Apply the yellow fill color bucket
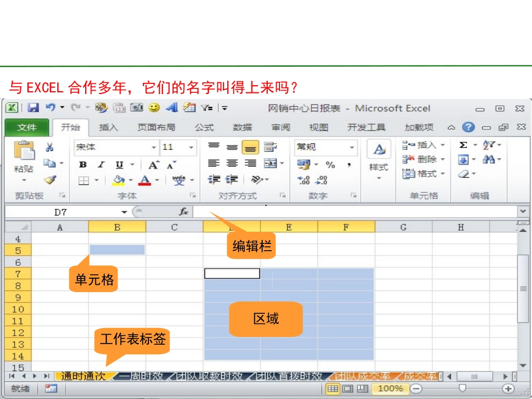The width and height of the screenshot is (532, 399). click(118, 180)
